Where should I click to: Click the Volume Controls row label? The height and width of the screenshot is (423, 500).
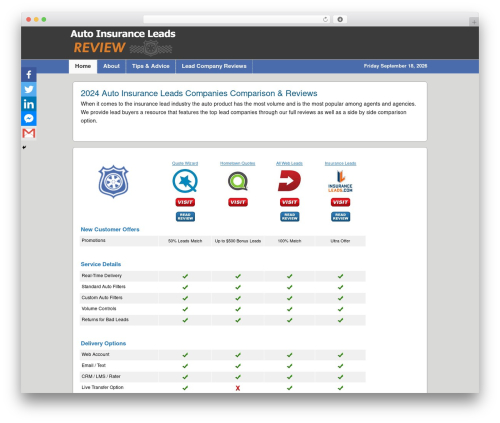tap(99, 309)
